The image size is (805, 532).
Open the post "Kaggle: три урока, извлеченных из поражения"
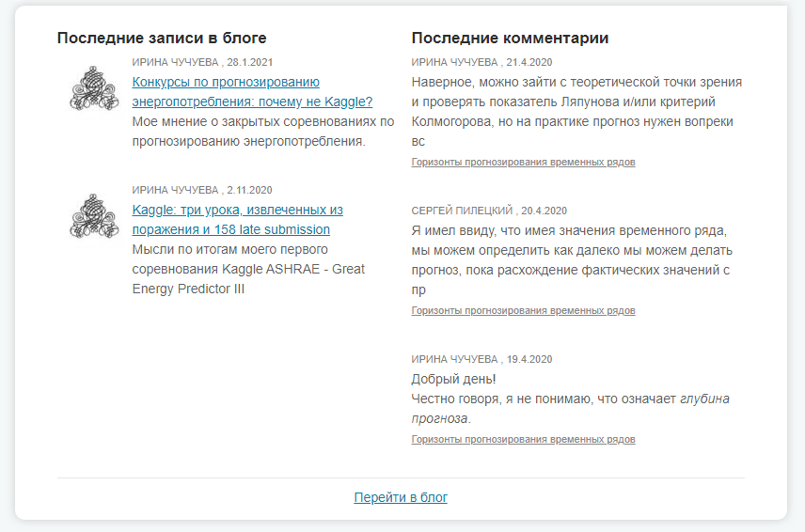237,220
